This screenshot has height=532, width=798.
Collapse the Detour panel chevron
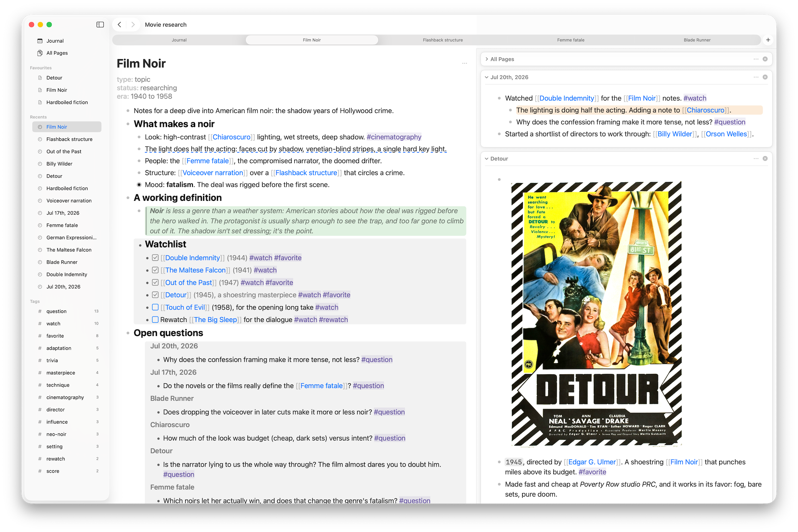[x=486, y=159]
